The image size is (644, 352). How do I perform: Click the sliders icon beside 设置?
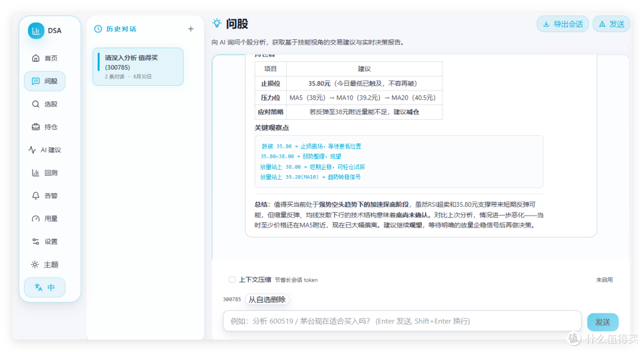click(x=36, y=242)
